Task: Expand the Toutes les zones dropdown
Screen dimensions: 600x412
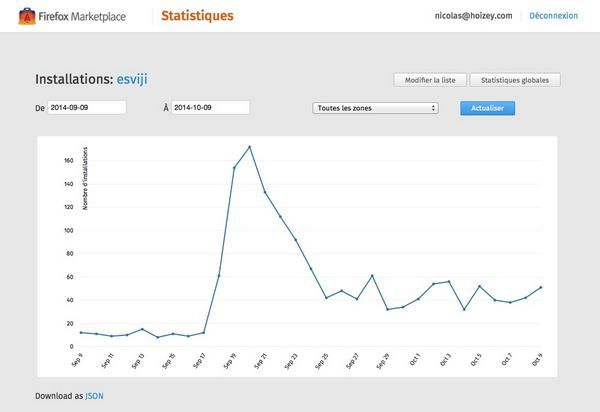Action: (375, 107)
